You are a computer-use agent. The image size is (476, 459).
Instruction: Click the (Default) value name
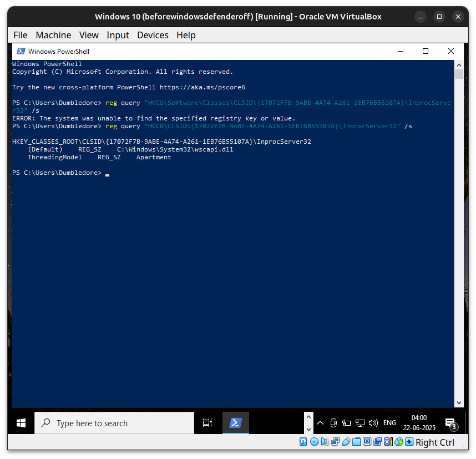(x=45, y=149)
